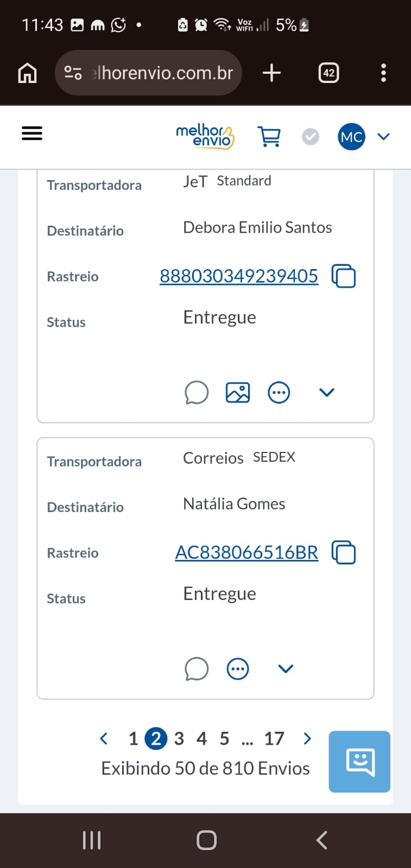Viewport: 411px width, 868px height.
Task: Open comment bubble on Debora's shipment
Action: (x=197, y=392)
